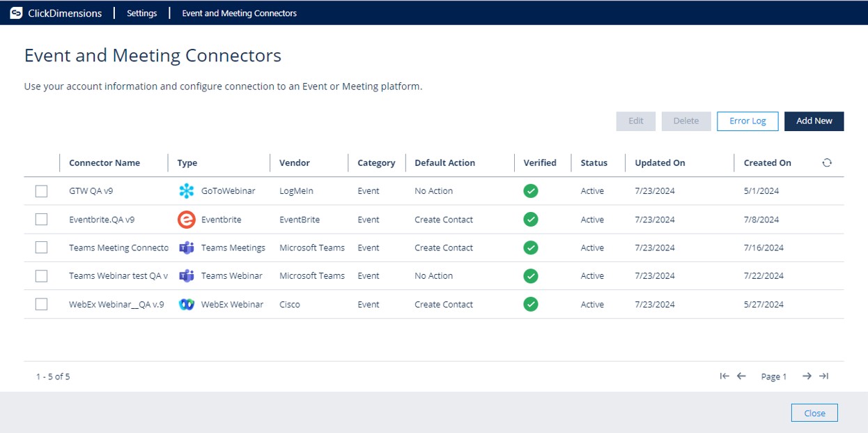Sort by Created On column
Viewport: 868px width, 433px height.
coord(767,163)
